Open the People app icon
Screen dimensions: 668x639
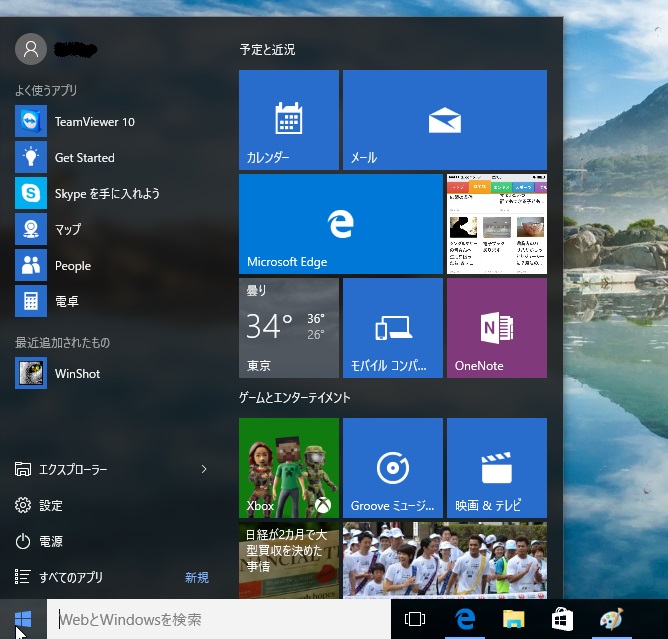31,265
